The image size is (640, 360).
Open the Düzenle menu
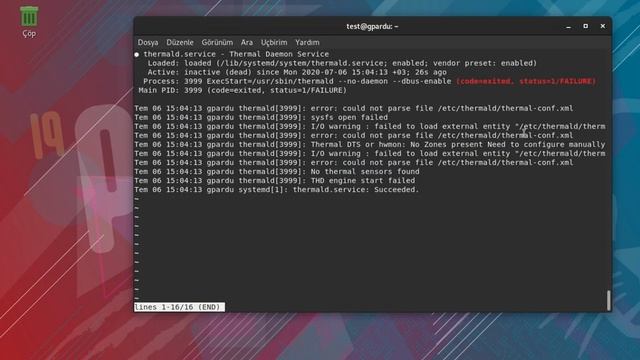pyautogui.click(x=180, y=42)
